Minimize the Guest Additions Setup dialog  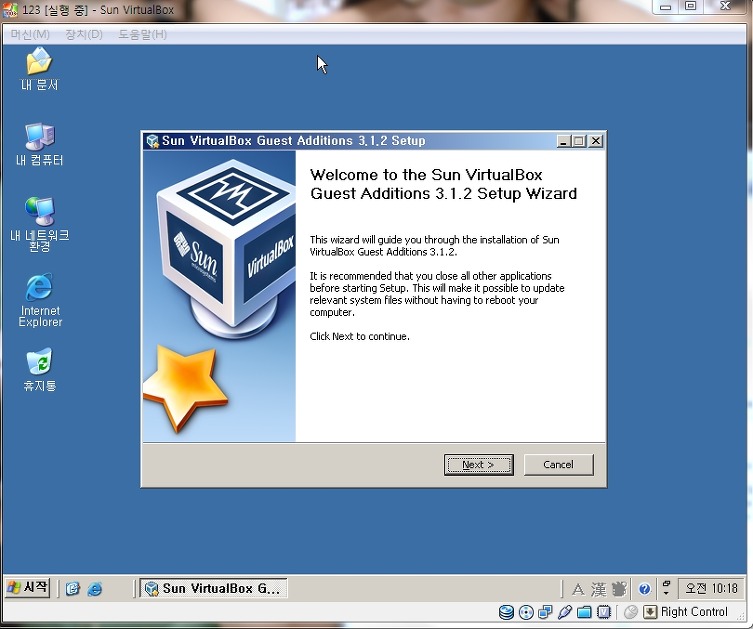click(x=563, y=141)
